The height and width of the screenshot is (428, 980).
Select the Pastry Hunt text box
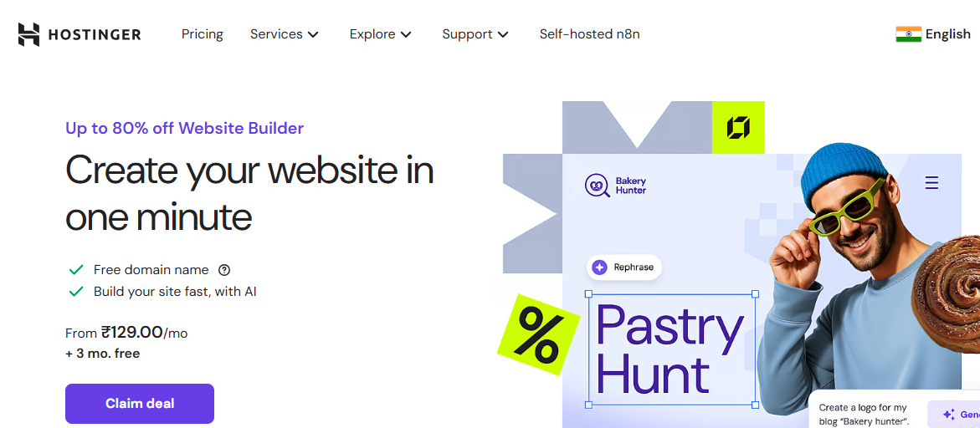tap(671, 349)
